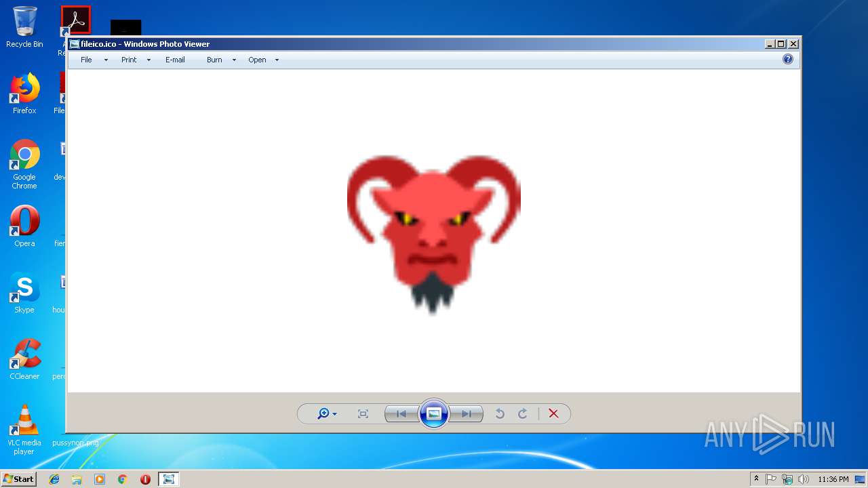Select the Adobe Reader desktop icon
Viewport: 868px width, 488px height.
(x=75, y=20)
